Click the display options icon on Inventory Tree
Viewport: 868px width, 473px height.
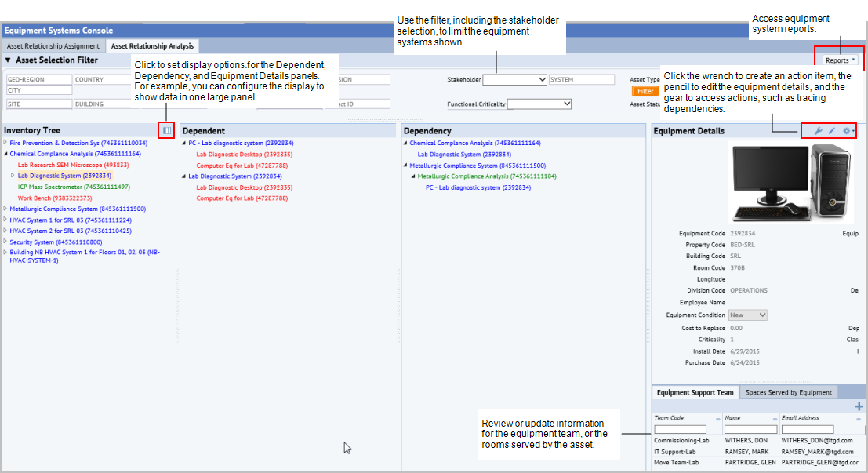pos(165,131)
